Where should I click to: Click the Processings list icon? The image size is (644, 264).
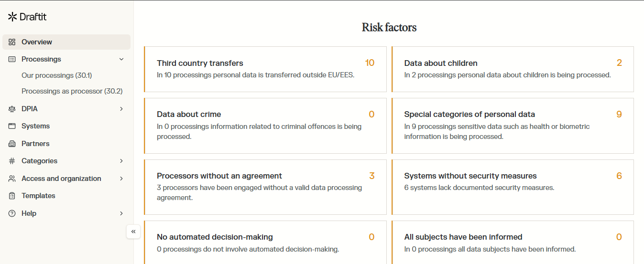tap(12, 59)
